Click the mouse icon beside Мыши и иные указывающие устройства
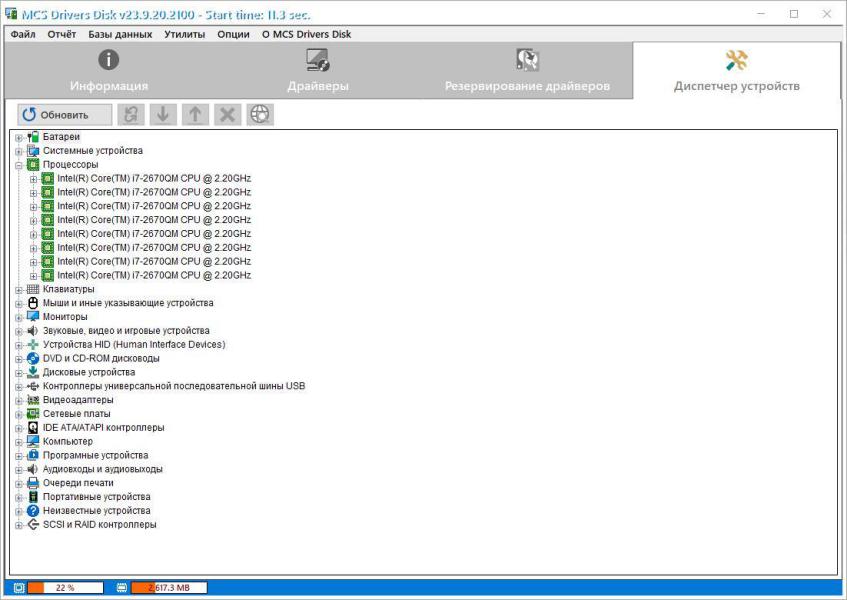 [x=33, y=303]
